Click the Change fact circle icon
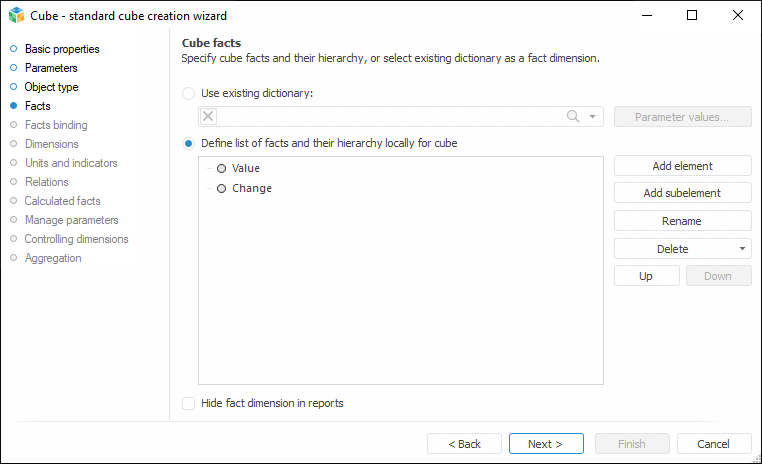Viewport: 762px width, 464px height. [221, 188]
